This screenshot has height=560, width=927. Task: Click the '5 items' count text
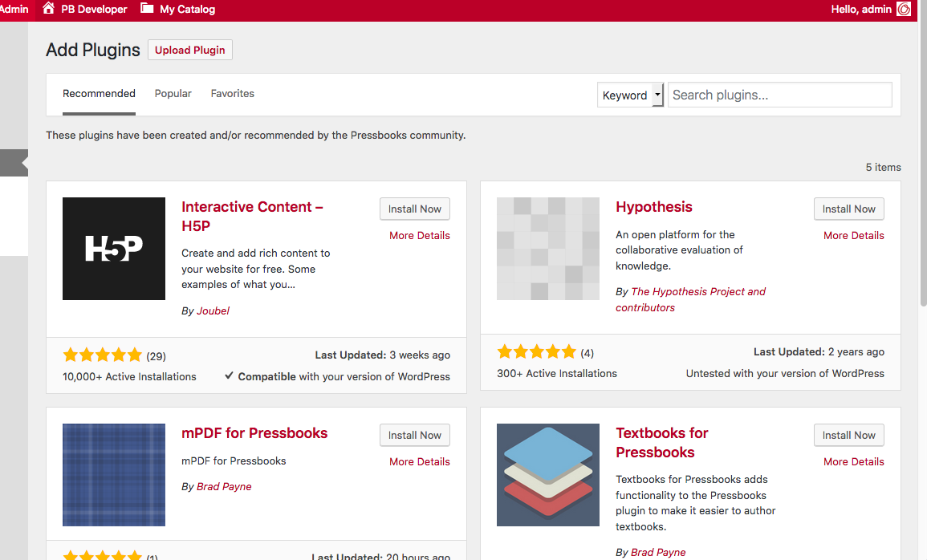click(883, 167)
